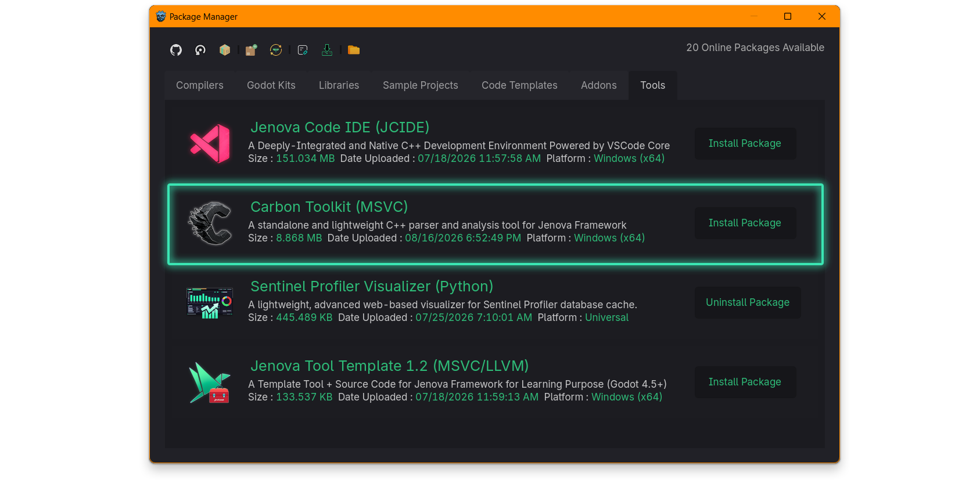The image size is (980, 480).
Task: Click the 8.868 MB size value
Action: [x=299, y=238]
